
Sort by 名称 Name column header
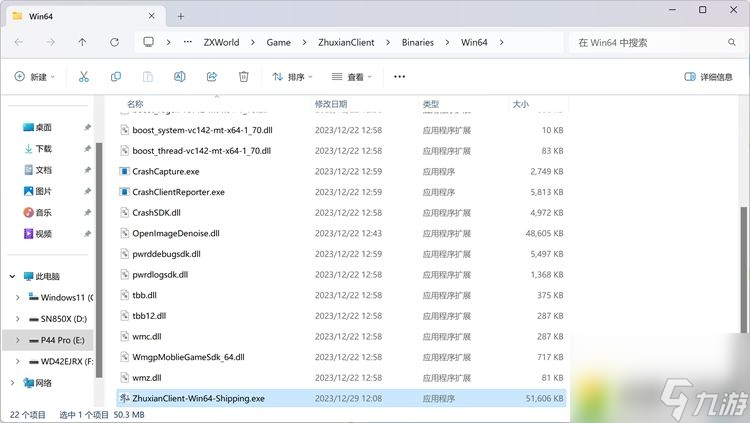point(135,104)
